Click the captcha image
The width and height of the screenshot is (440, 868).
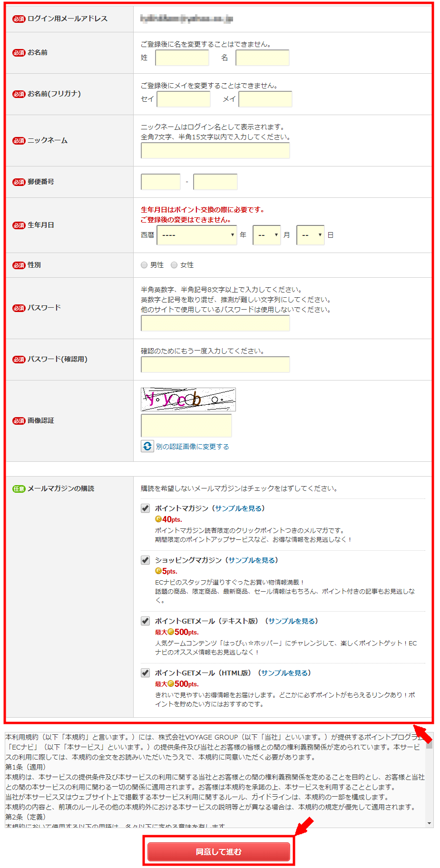click(188, 400)
